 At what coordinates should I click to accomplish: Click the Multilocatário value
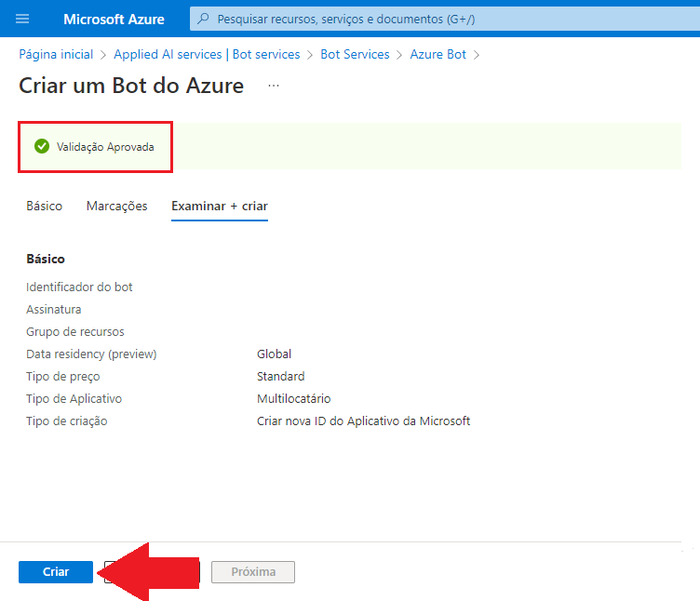(294, 398)
